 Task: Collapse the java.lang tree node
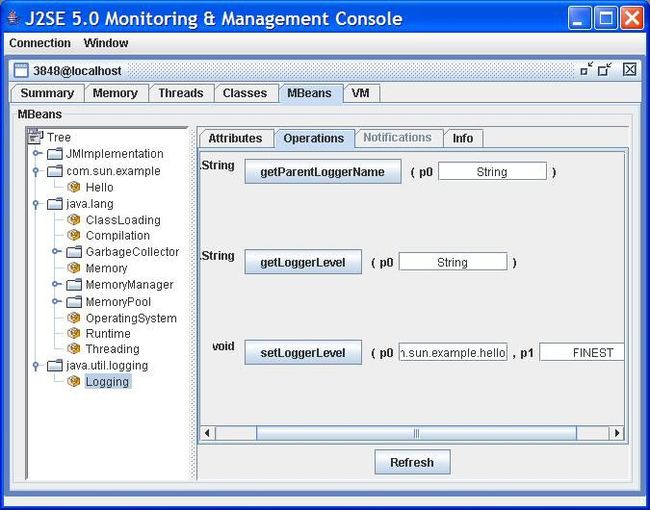click(x=36, y=204)
